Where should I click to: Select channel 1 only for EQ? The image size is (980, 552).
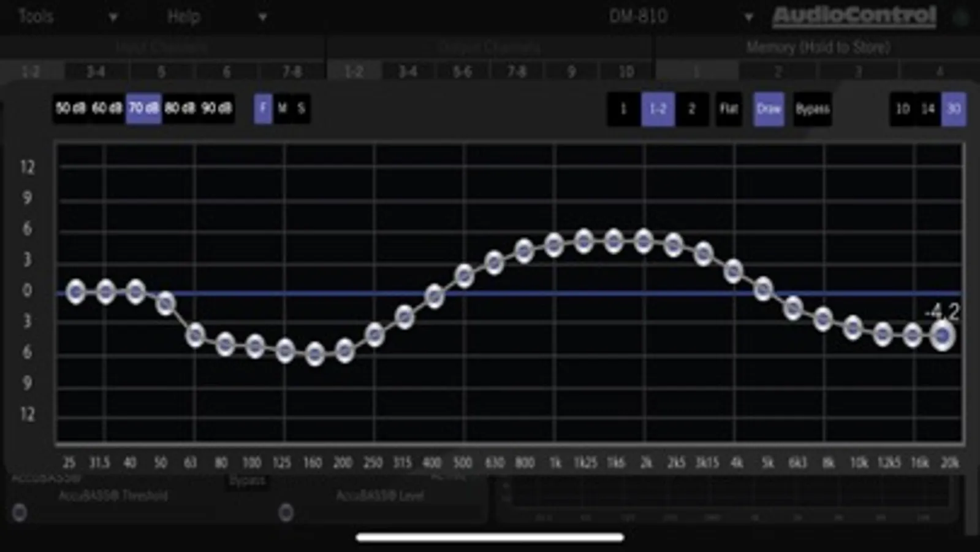tap(623, 109)
